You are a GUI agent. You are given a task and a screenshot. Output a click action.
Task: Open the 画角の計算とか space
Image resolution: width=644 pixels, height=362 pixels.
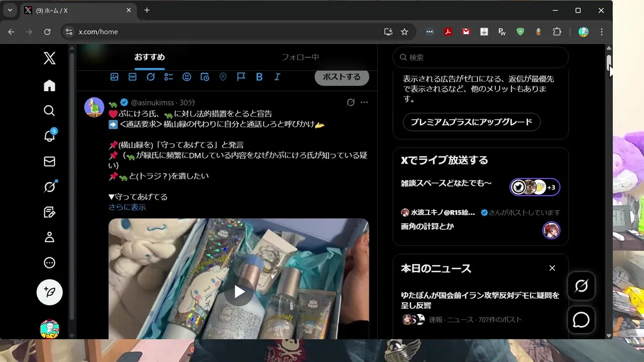[427, 226]
